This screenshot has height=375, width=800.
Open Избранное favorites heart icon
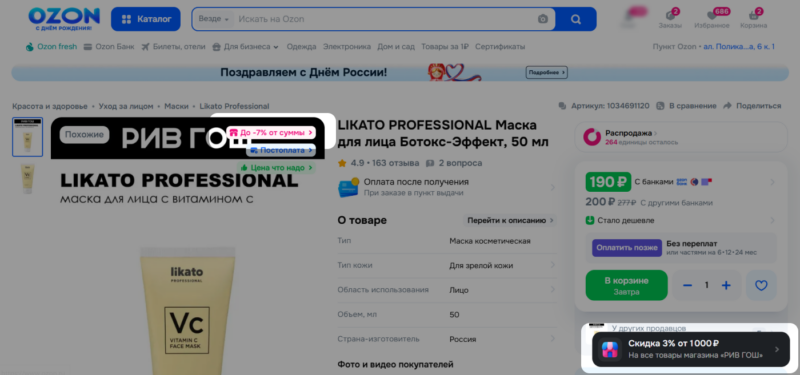tap(712, 19)
